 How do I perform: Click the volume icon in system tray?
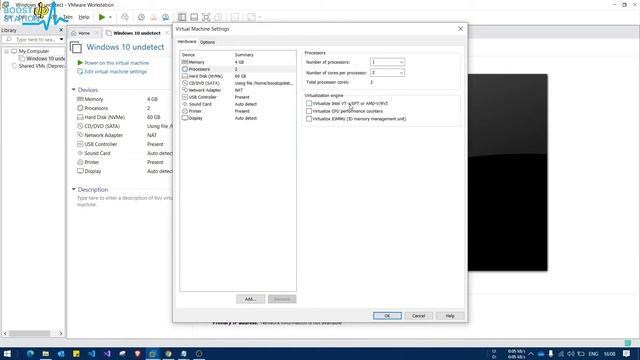(x=571, y=354)
